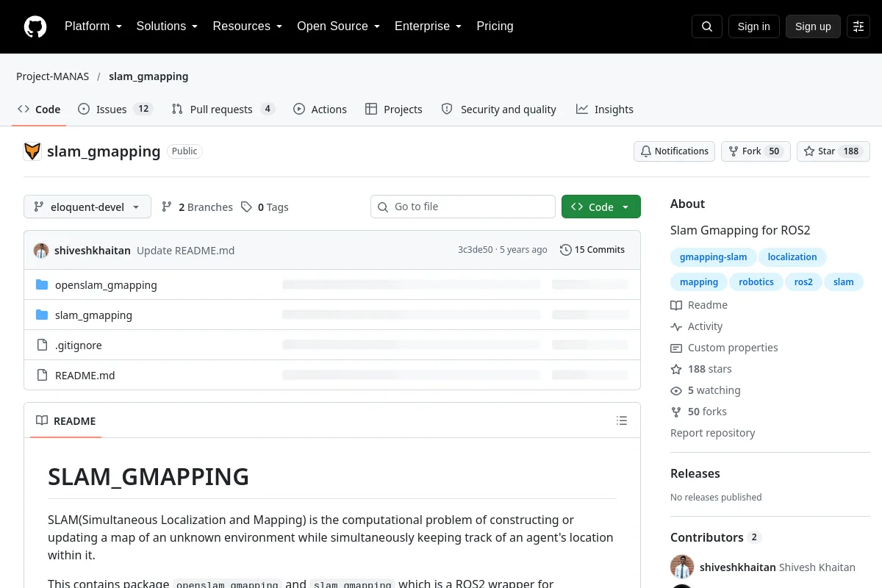The width and height of the screenshot is (882, 588).
Task: Open the .gitignore file
Action: pyautogui.click(x=79, y=345)
